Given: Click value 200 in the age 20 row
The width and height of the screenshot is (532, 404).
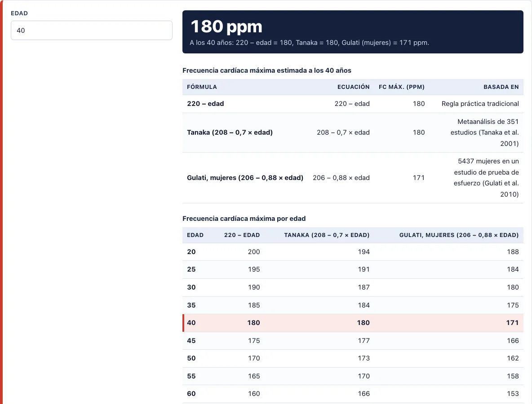Looking at the screenshot, I should [x=254, y=252].
